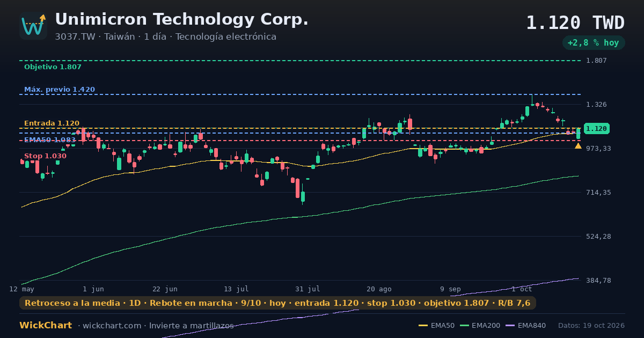
Task: Click the 31 jul date axis label
Action: click(308, 289)
